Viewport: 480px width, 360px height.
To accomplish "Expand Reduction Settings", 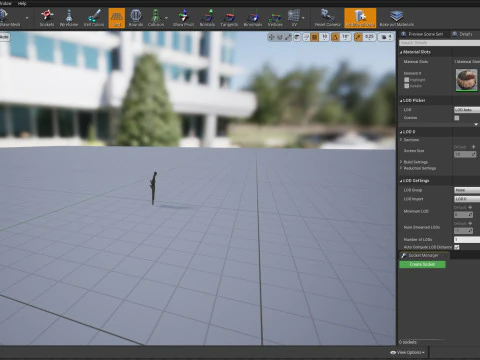I will pos(418,168).
